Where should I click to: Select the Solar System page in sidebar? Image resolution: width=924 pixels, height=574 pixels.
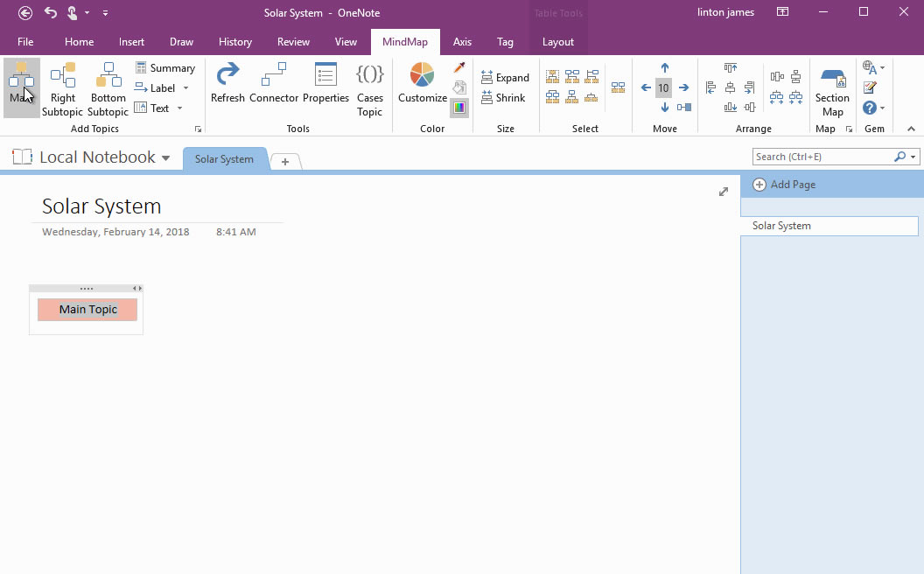coord(781,226)
